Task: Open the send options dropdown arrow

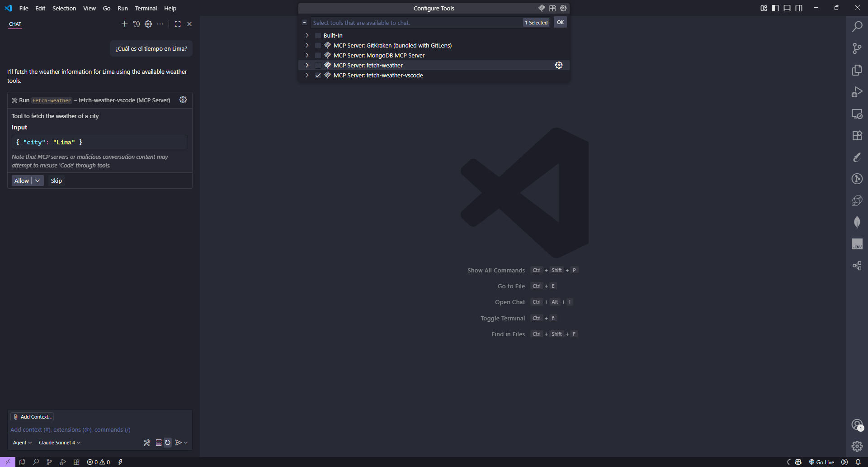Action: click(186, 443)
